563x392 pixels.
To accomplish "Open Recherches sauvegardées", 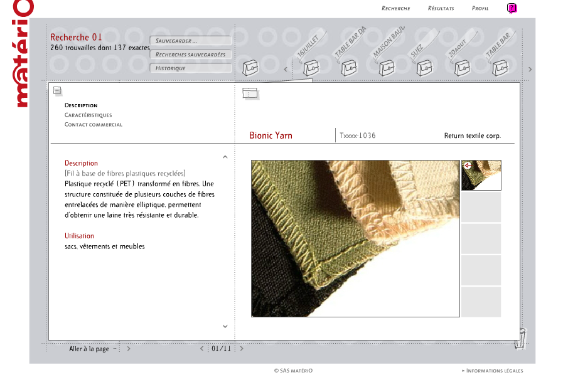I will click(x=191, y=55).
